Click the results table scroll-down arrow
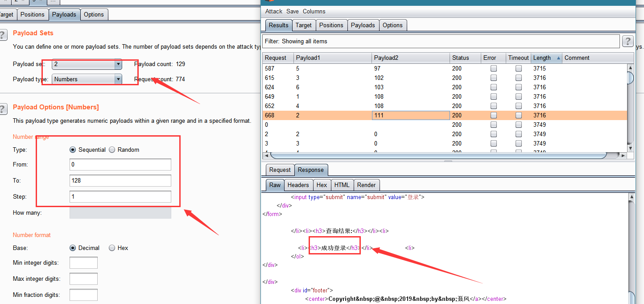Screen dimensions: 644x304 (x=630, y=148)
